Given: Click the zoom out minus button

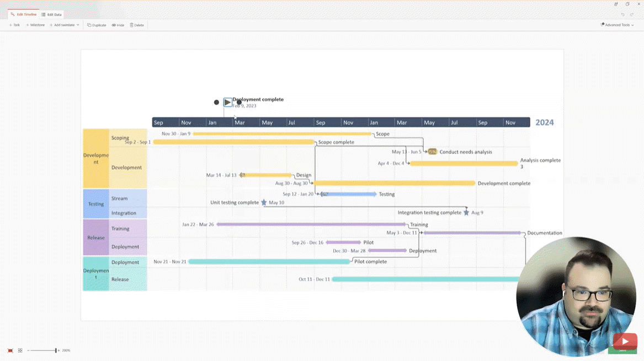Looking at the screenshot, I should coord(28,351).
